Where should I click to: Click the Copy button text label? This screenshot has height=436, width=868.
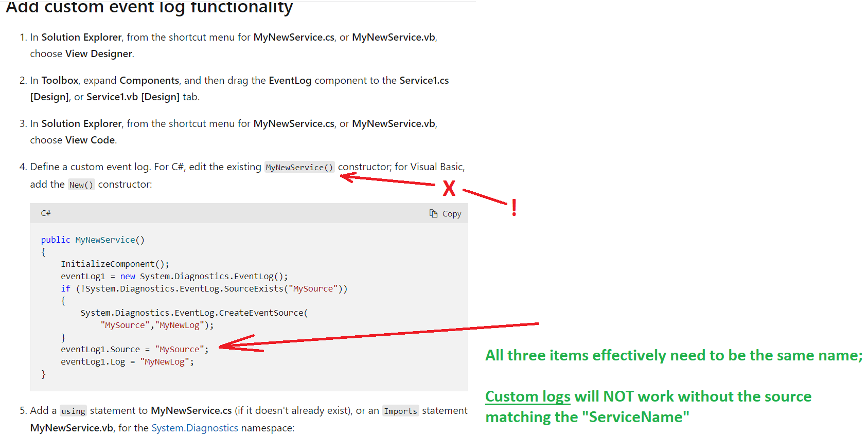(x=452, y=213)
